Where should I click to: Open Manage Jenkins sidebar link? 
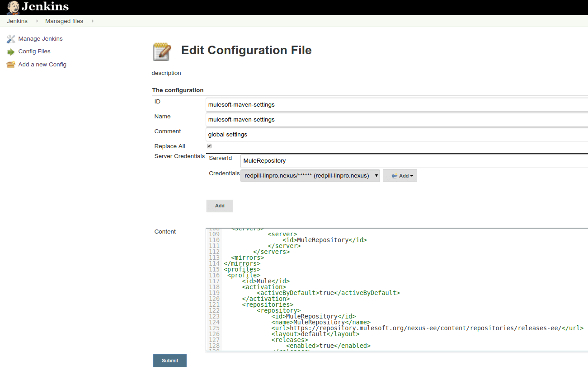tap(41, 39)
